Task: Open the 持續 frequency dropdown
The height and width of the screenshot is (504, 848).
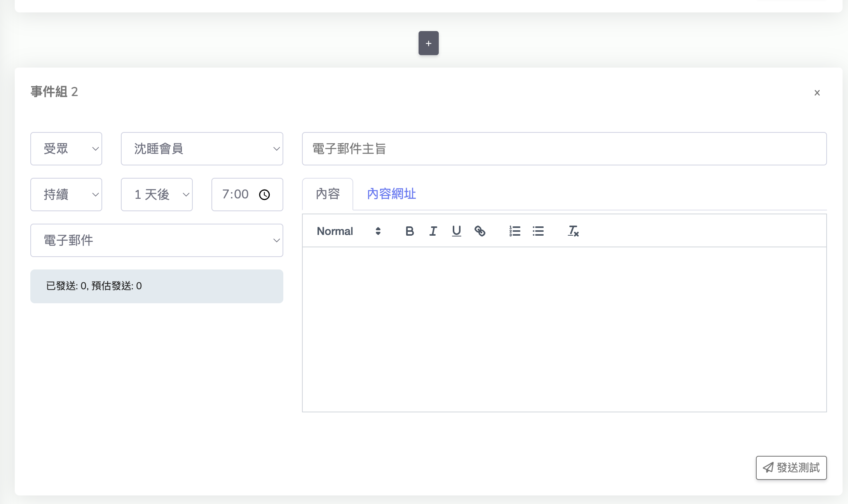Action: tap(66, 195)
